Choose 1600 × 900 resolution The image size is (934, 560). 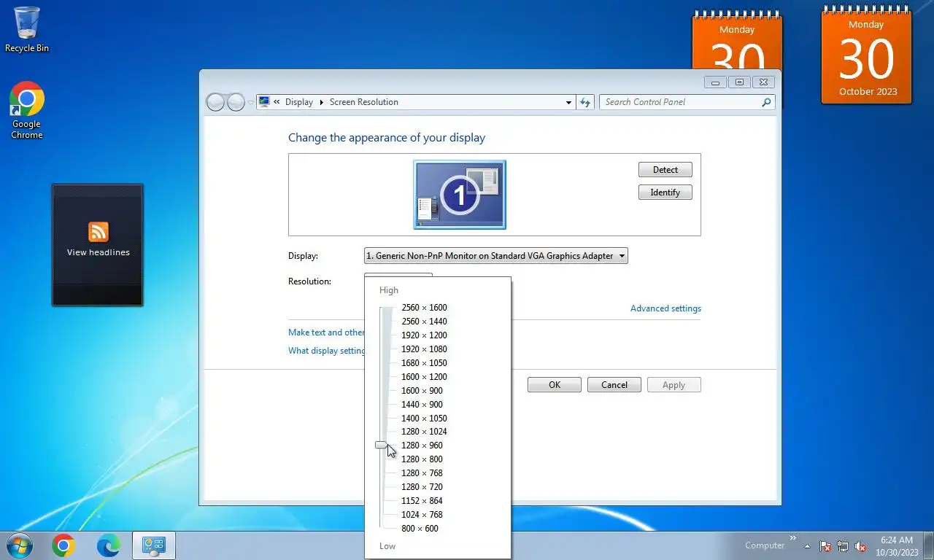(x=422, y=391)
